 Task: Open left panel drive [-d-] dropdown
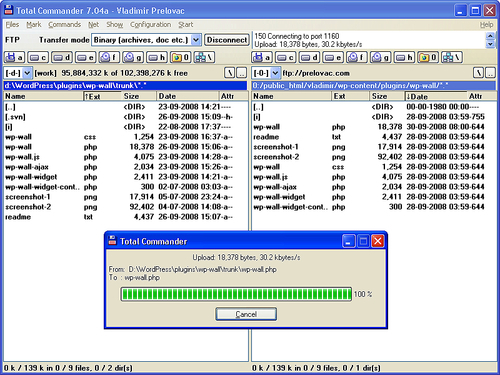tap(27, 73)
